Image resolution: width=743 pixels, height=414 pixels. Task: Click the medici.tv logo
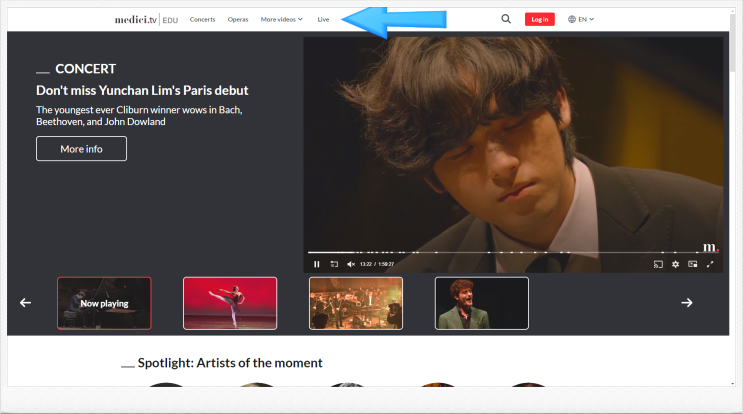click(x=136, y=19)
